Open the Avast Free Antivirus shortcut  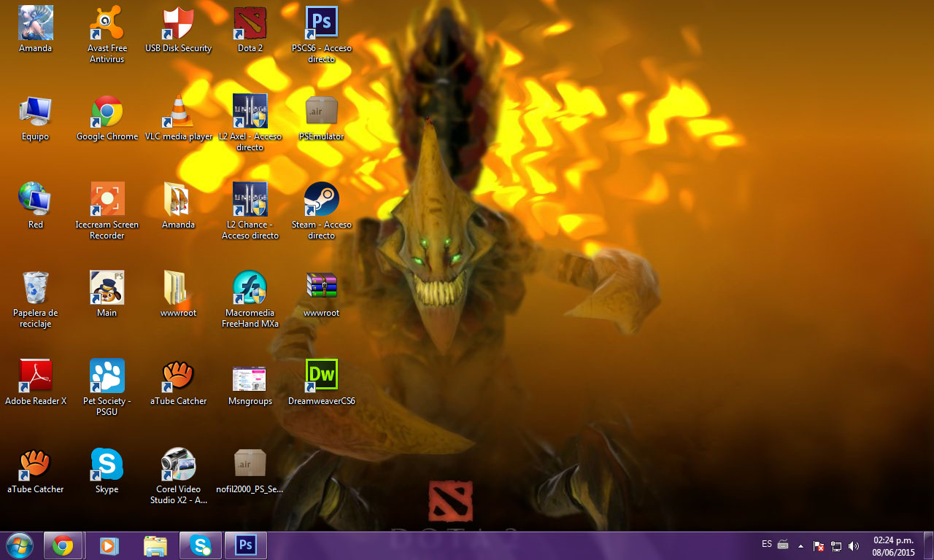pos(107,24)
